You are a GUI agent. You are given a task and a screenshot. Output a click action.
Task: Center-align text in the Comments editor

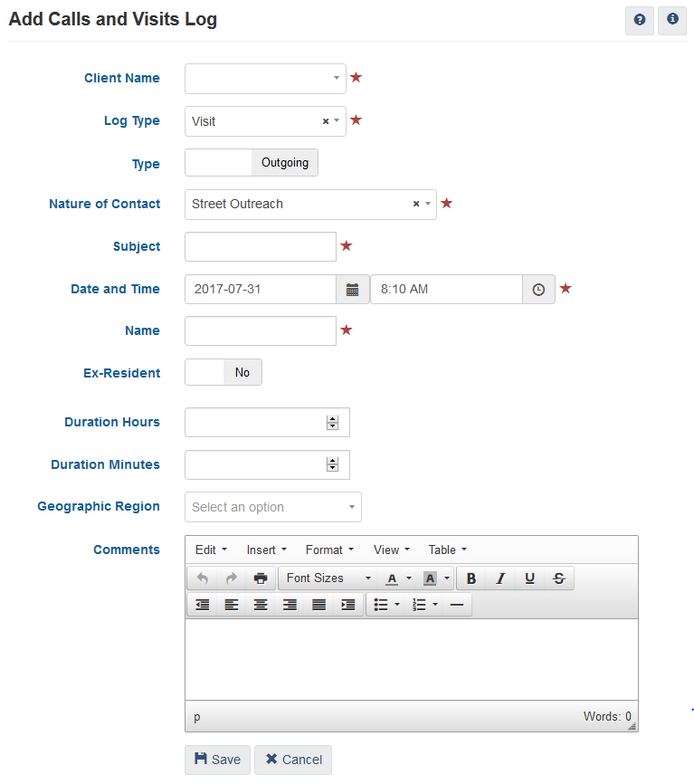[x=261, y=605]
